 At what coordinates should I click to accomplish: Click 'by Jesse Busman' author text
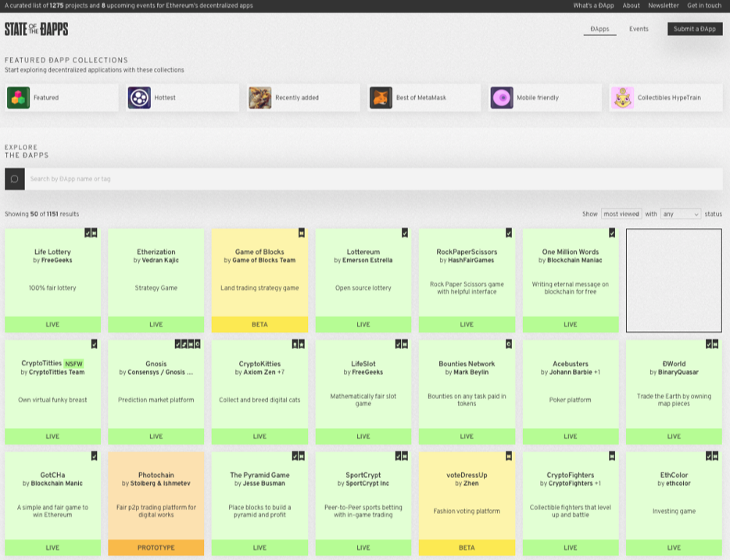coord(259,483)
